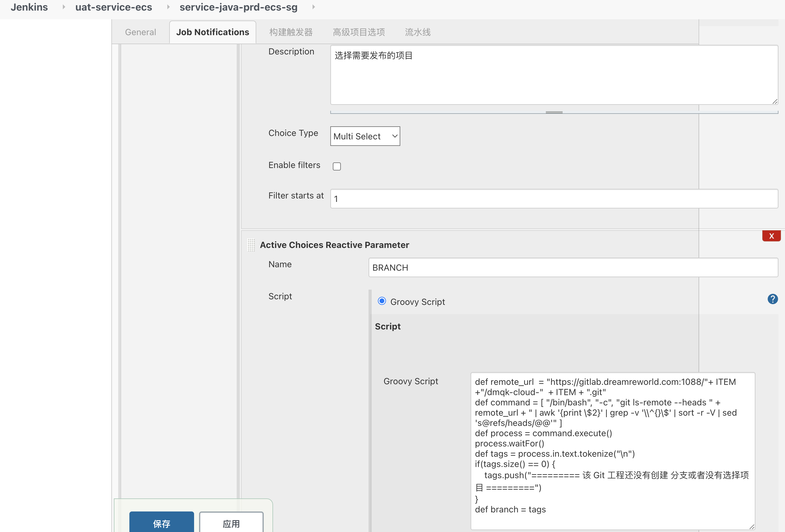Image resolution: width=785 pixels, height=532 pixels.
Task: Open the 构建触发器 tab
Action: (291, 32)
